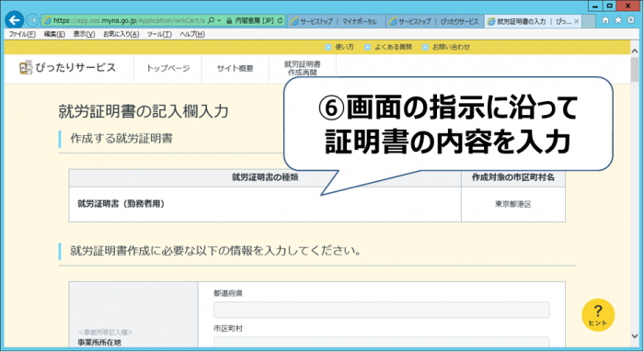Open the ヘルプ(H) menu
The height and width of the screenshot is (352, 644).
(192, 34)
